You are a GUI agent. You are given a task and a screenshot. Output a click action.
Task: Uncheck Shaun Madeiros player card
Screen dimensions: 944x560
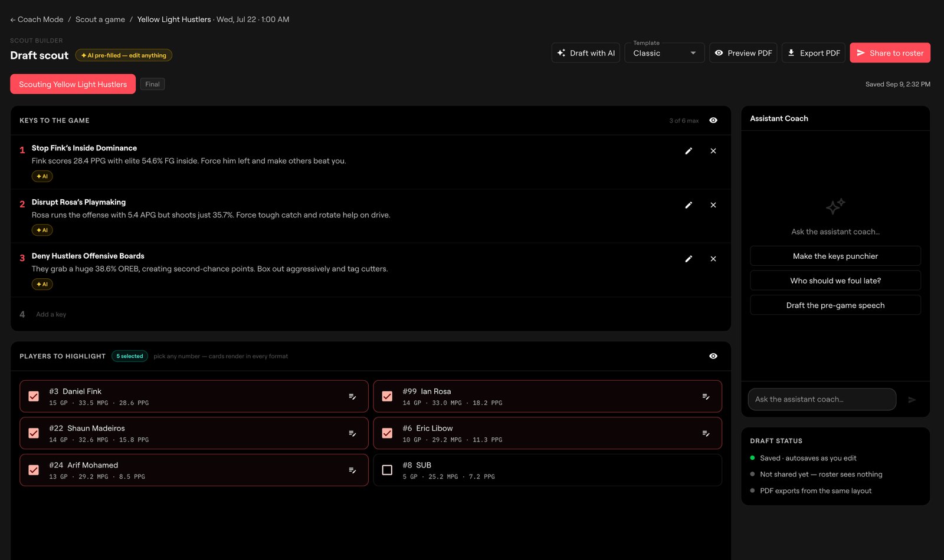pyautogui.click(x=34, y=433)
